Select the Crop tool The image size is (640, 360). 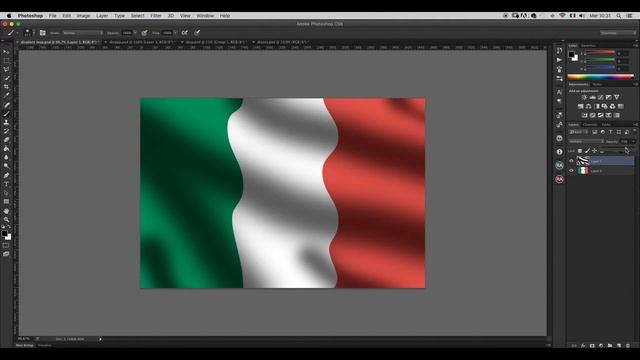click(x=6, y=87)
